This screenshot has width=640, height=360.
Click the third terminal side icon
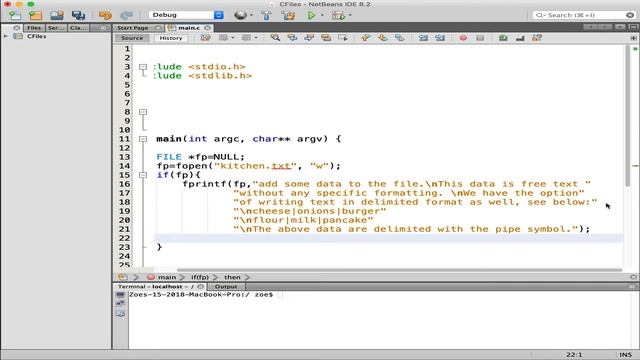[x=120, y=313]
